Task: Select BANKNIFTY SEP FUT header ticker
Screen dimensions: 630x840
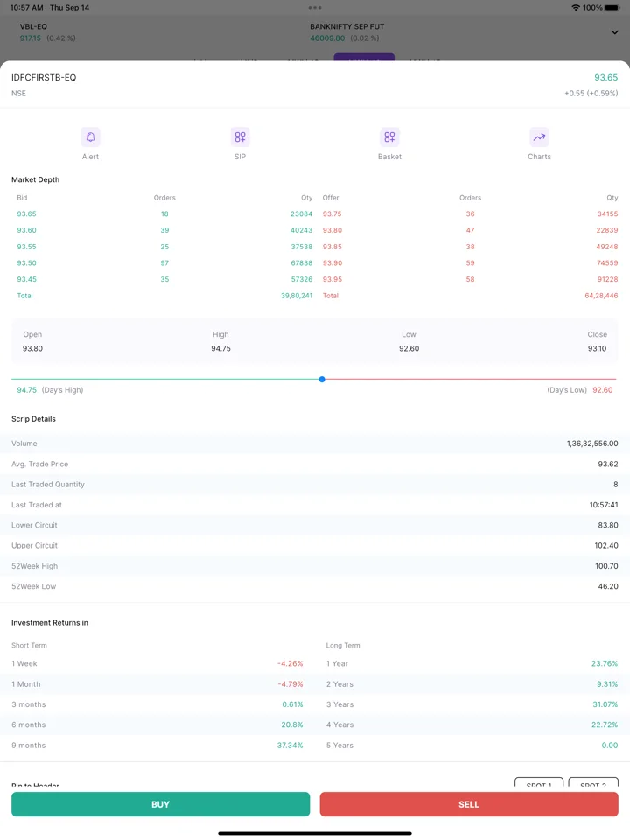Action: (347, 32)
